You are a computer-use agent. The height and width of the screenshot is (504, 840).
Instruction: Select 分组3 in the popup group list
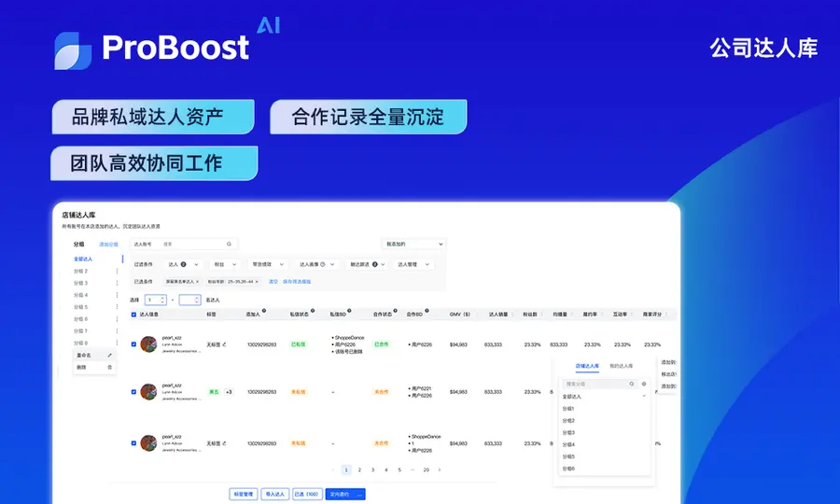(x=568, y=433)
